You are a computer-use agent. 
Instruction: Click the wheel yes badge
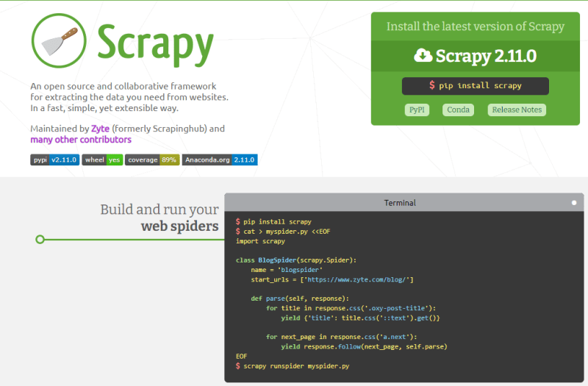(102, 160)
